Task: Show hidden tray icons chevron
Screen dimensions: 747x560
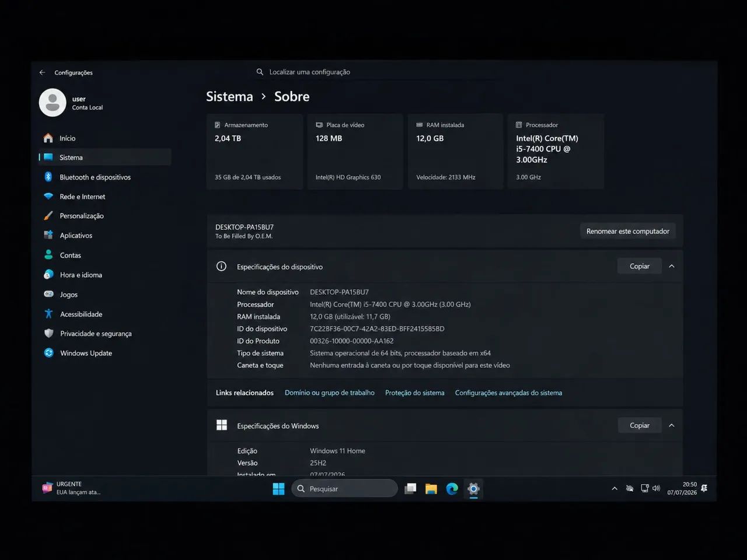Action: coord(615,488)
